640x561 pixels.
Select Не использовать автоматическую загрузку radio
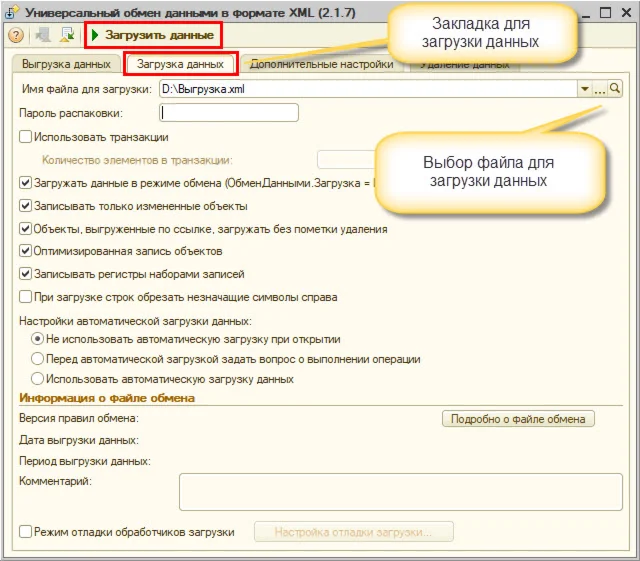coord(37,339)
